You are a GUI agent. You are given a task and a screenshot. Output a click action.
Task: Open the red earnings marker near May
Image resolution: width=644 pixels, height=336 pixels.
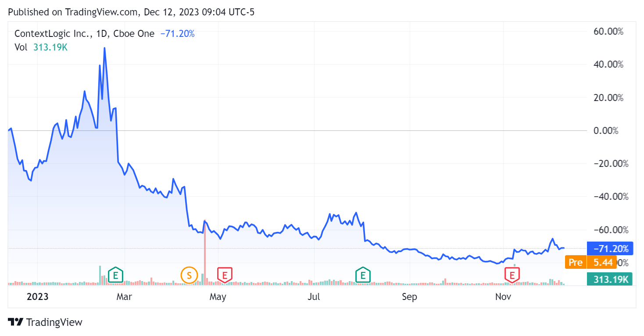[225, 275]
